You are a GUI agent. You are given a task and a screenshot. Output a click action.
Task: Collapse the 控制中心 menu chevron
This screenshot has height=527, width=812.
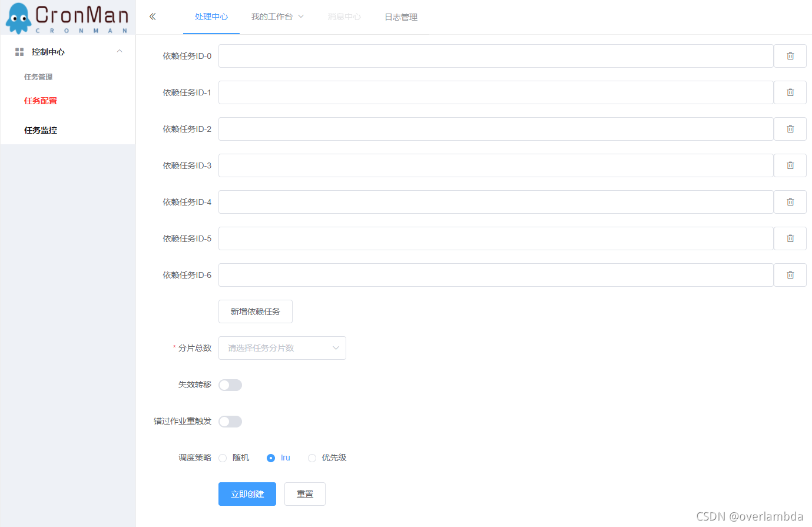(x=120, y=52)
